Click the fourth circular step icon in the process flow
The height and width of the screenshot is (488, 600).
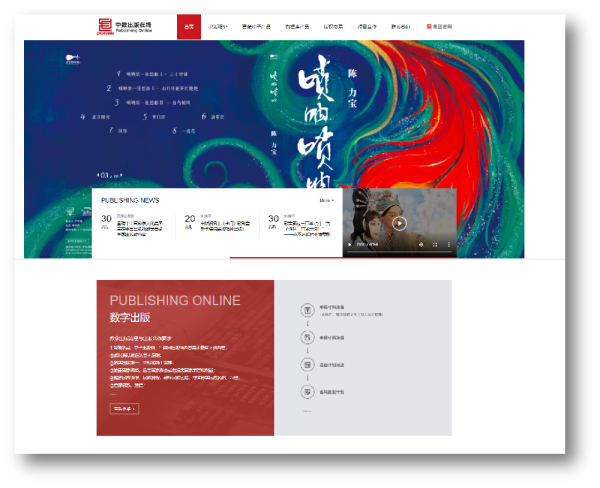pyautogui.click(x=307, y=392)
